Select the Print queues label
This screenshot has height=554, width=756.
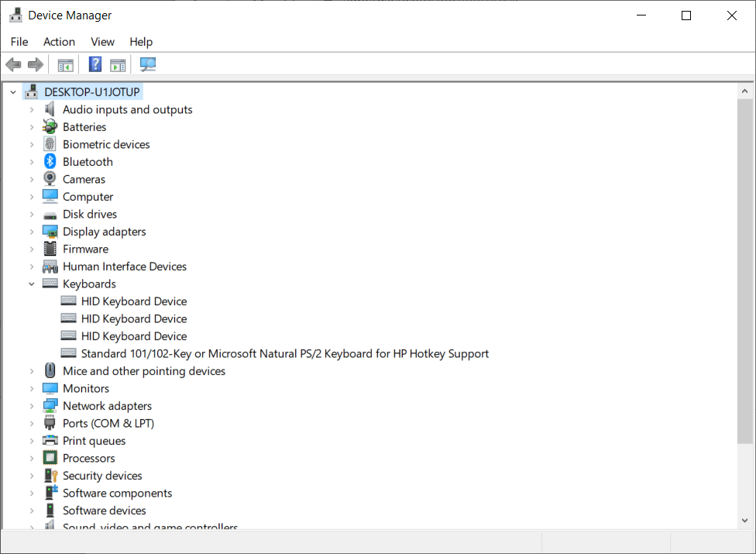coord(94,441)
